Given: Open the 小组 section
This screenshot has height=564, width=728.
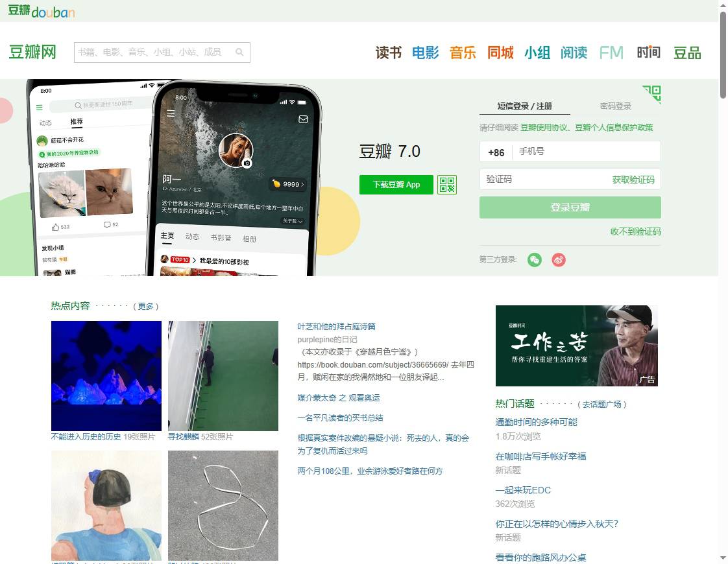Looking at the screenshot, I should 537,53.
